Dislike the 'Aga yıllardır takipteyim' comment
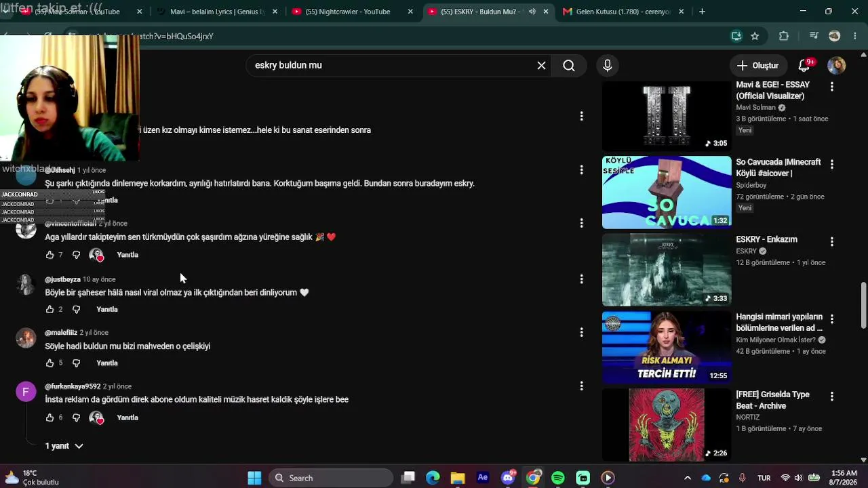Screen dimensions: 868x488 pyautogui.click(x=76, y=255)
